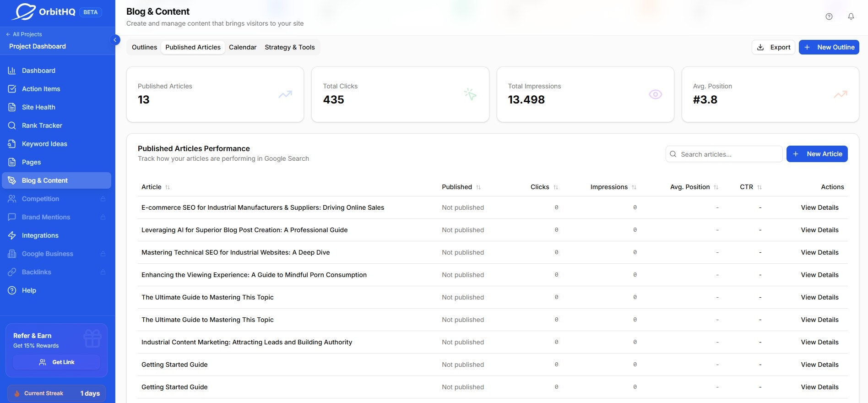This screenshot has width=868, height=403.
Task: Open Integrations in the sidebar
Action: [56, 235]
